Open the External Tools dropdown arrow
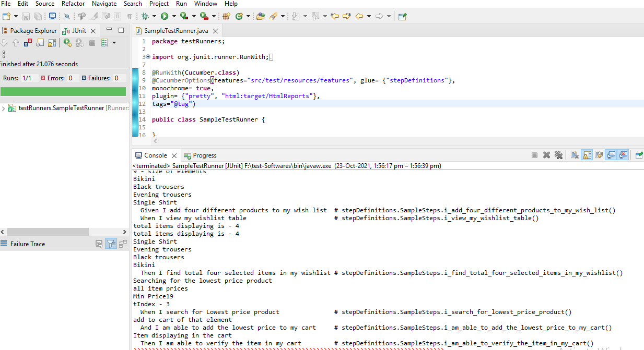 (x=214, y=16)
